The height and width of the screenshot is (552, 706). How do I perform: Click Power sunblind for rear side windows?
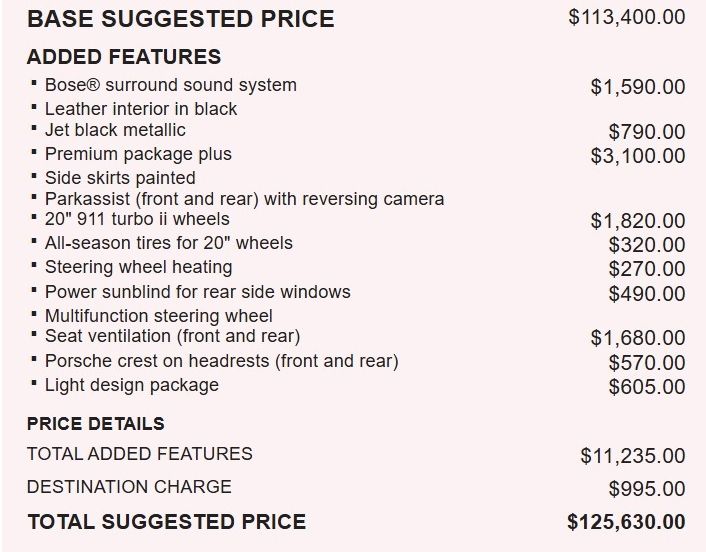tap(198, 292)
